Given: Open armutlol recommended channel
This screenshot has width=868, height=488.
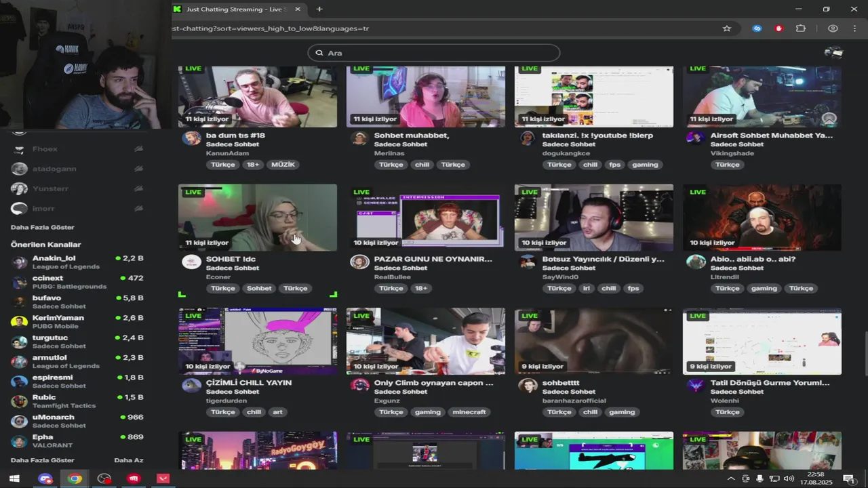Looking at the screenshot, I should coord(77,361).
